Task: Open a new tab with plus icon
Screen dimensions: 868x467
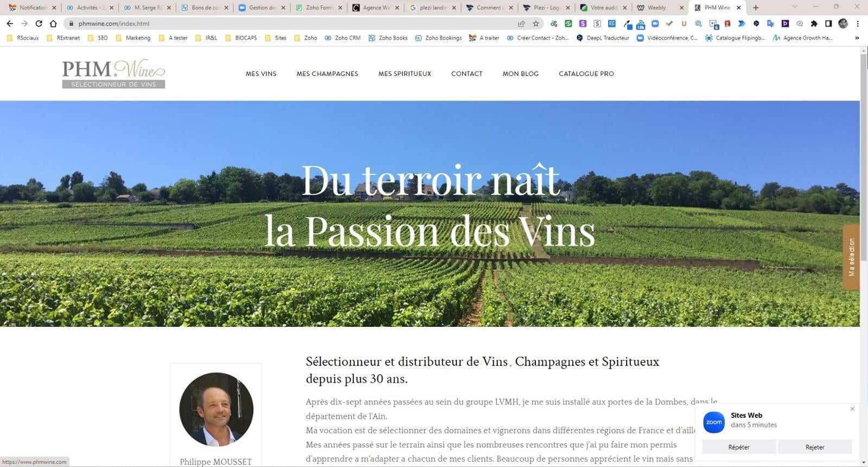Action: (756, 8)
